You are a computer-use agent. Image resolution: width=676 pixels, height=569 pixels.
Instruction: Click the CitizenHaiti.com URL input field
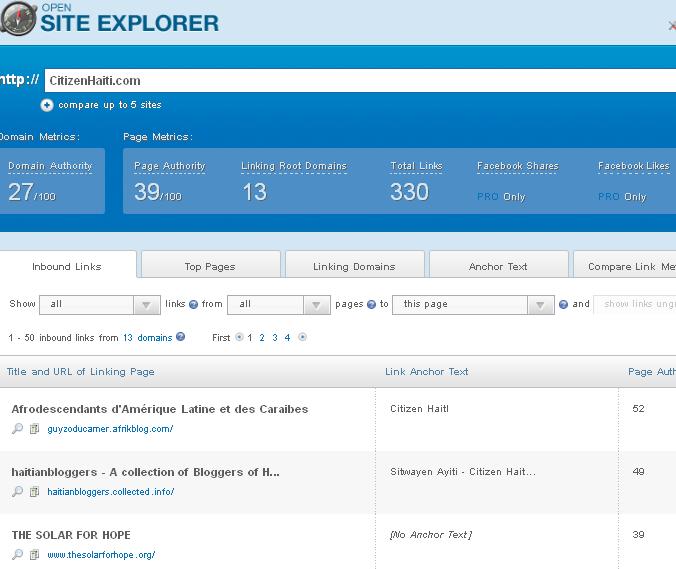360,81
